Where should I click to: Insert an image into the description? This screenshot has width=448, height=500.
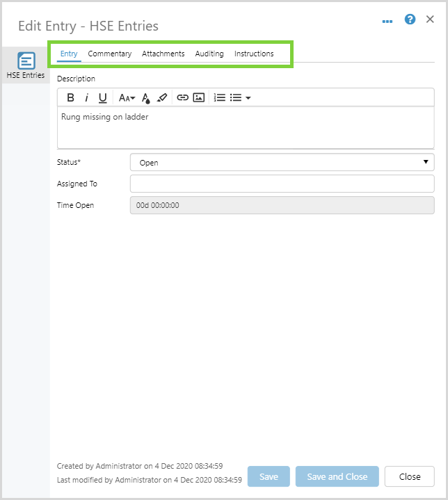tap(198, 98)
